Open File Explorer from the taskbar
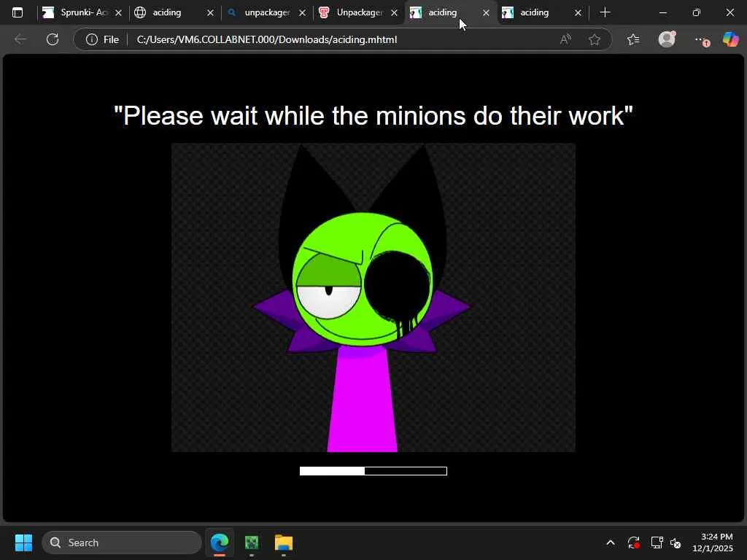The height and width of the screenshot is (560, 747). point(284,542)
